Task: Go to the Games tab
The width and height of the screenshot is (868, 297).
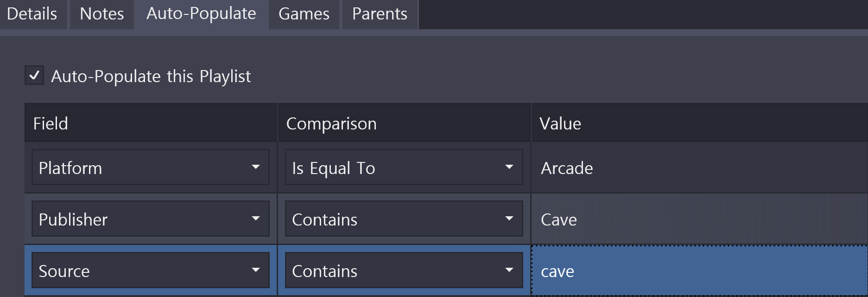Action: (304, 14)
